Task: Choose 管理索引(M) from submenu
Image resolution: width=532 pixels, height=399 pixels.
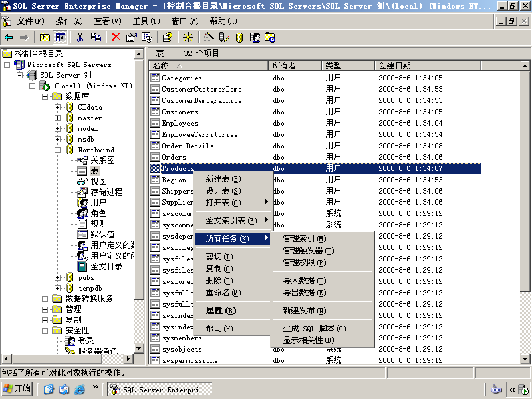Action: click(x=323, y=239)
